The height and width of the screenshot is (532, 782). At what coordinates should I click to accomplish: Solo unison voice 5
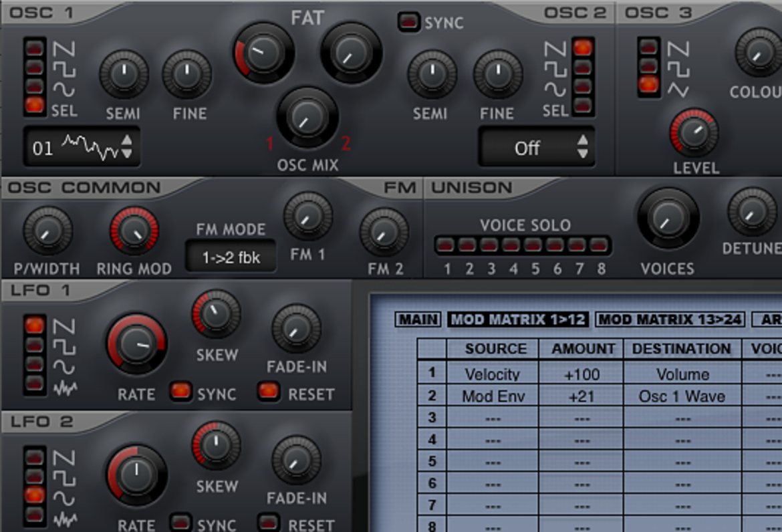(x=533, y=245)
